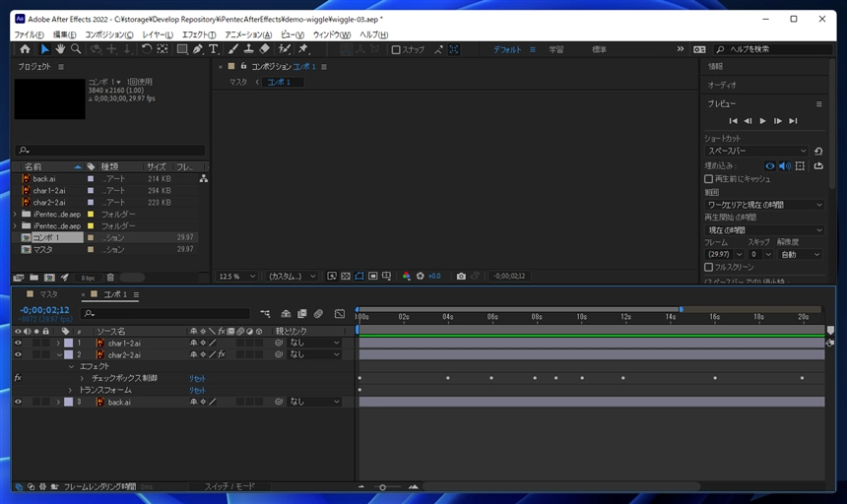The height and width of the screenshot is (504, 847).
Task: Enable motion blur icon in timeline header
Action: 318,313
